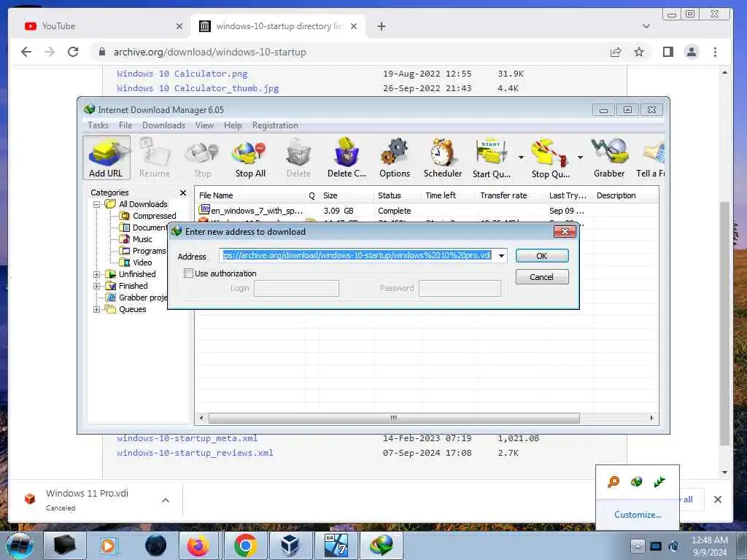The image size is (747, 560).
Task: Open the File menu
Action: coord(125,125)
